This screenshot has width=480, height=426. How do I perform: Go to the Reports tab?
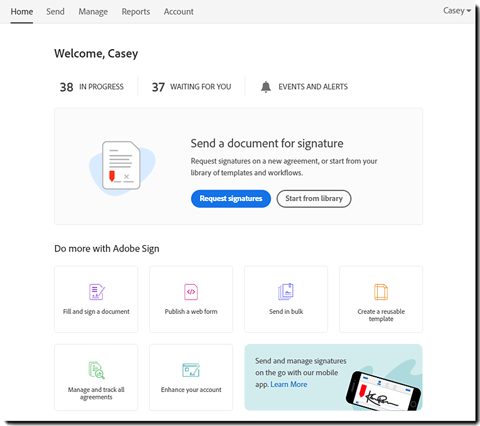point(136,12)
